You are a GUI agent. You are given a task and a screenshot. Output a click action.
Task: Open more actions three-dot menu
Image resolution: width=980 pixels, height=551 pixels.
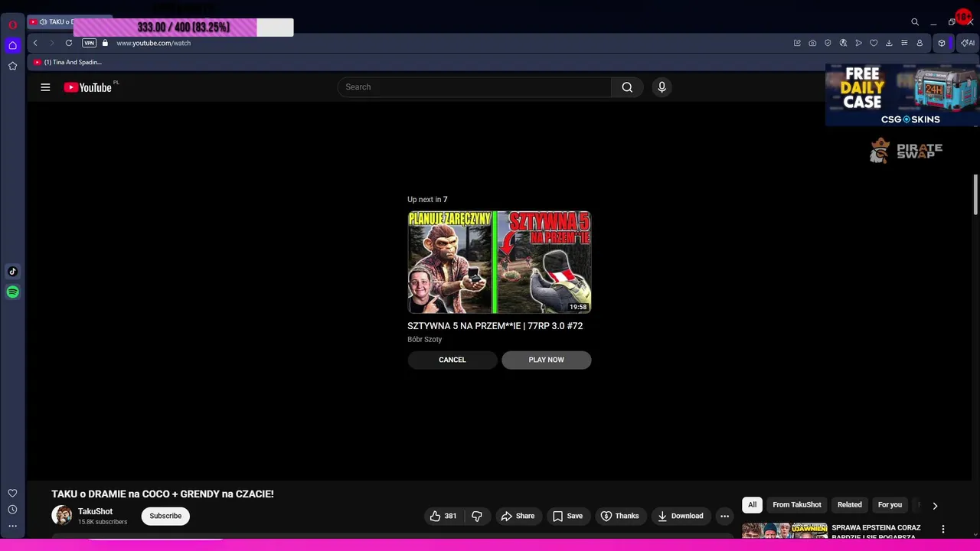pyautogui.click(x=724, y=516)
